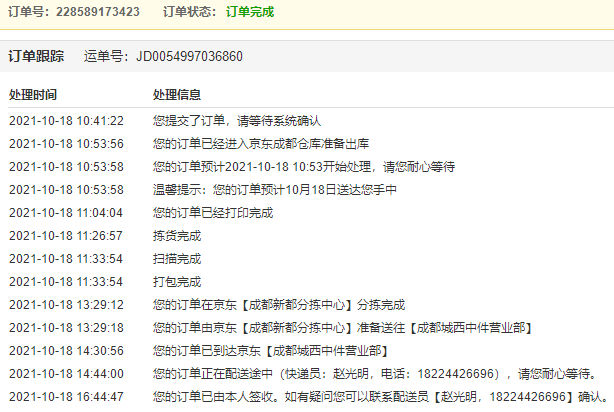Click the 拣货完成 entry
This screenshot has height=412, width=614.
click(x=177, y=236)
